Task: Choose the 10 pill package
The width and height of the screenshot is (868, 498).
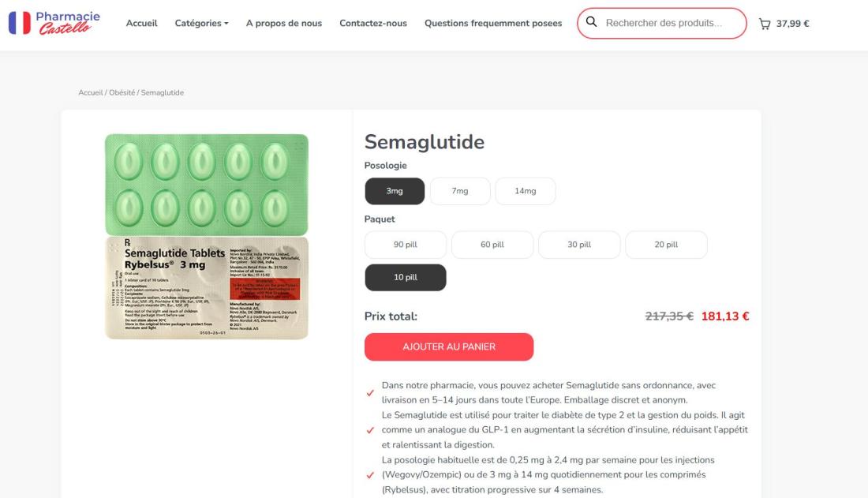Action: coord(406,278)
